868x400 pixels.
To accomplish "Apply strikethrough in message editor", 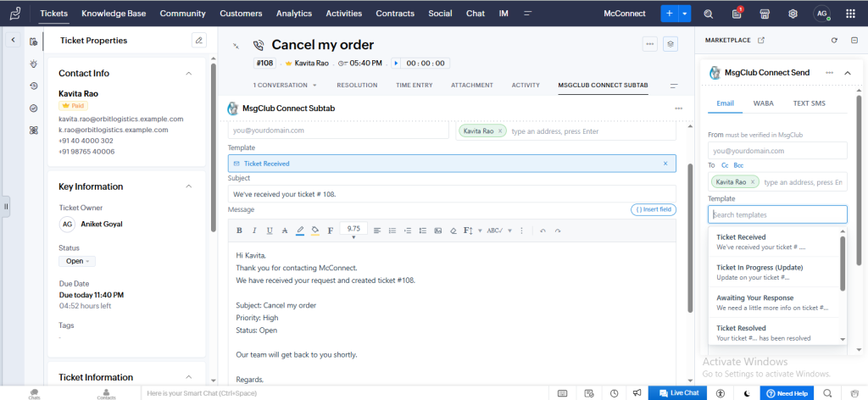I will point(285,231).
